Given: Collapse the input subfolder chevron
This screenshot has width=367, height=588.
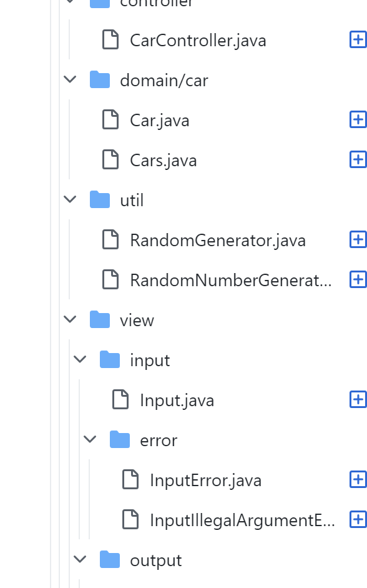Looking at the screenshot, I should 80,360.
